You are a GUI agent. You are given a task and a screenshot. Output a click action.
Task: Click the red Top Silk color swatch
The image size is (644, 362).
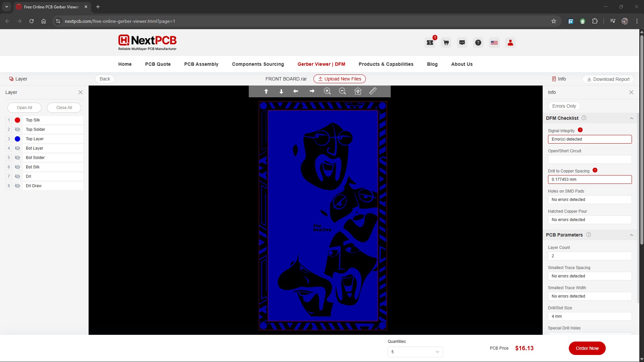(17, 120)
